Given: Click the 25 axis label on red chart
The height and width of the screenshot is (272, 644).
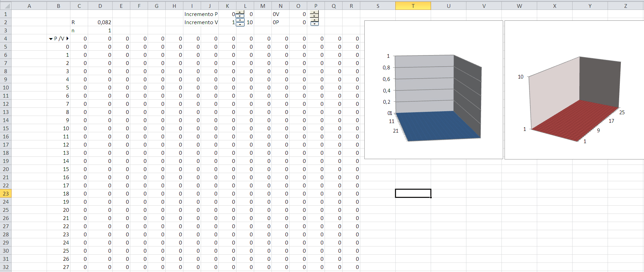Looking at the screenshot, I should point(622,113).
